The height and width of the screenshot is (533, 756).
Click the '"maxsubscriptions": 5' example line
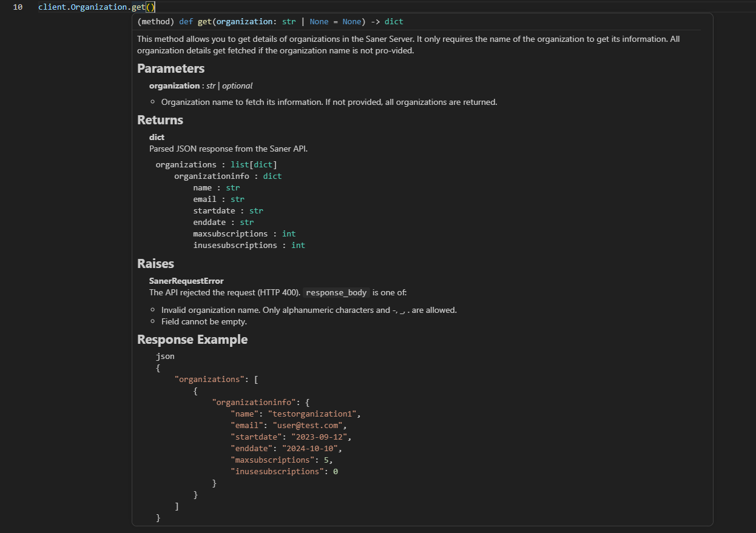[282, 460]
